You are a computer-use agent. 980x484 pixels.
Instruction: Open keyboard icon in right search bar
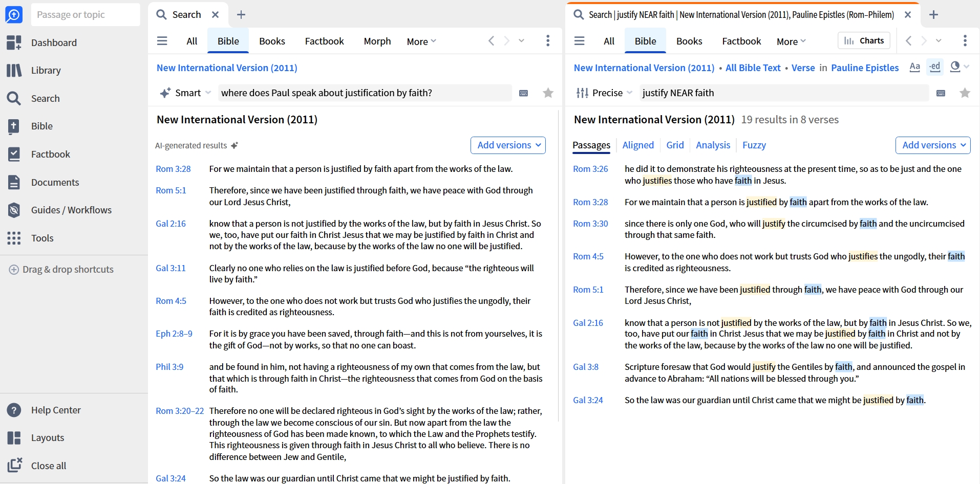coord(941,93)
